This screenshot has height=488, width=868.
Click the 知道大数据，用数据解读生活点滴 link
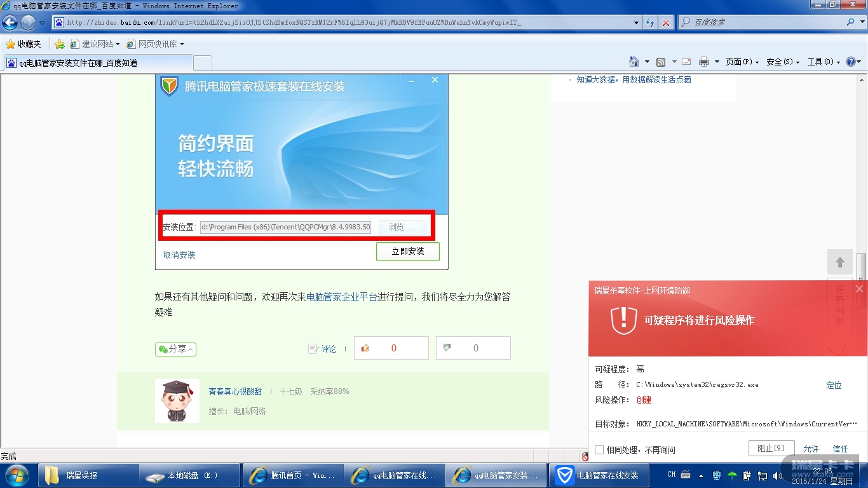[x=634, y=79]
